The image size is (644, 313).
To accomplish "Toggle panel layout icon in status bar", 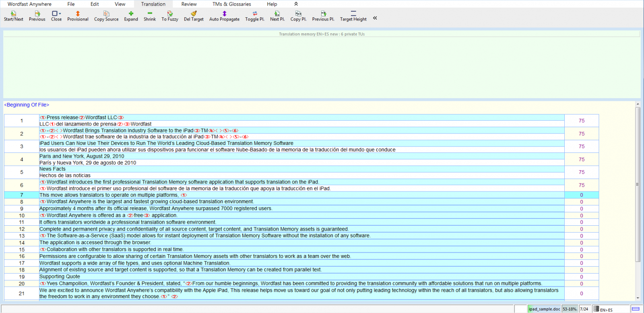I will point(636,309).
